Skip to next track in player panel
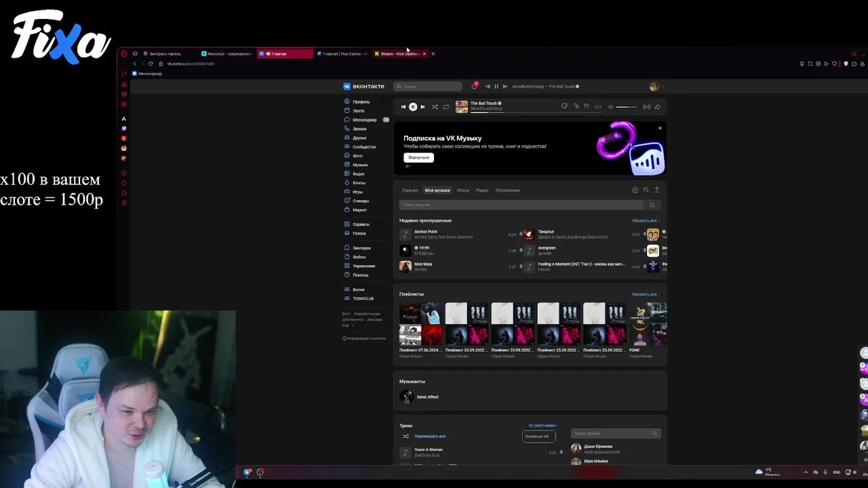Viewport: 868px width, 488px height. pyautogui.click(x=422, y=106)
